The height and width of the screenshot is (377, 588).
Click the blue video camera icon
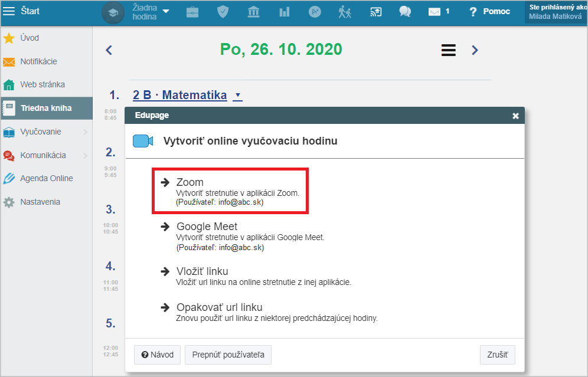143,141
